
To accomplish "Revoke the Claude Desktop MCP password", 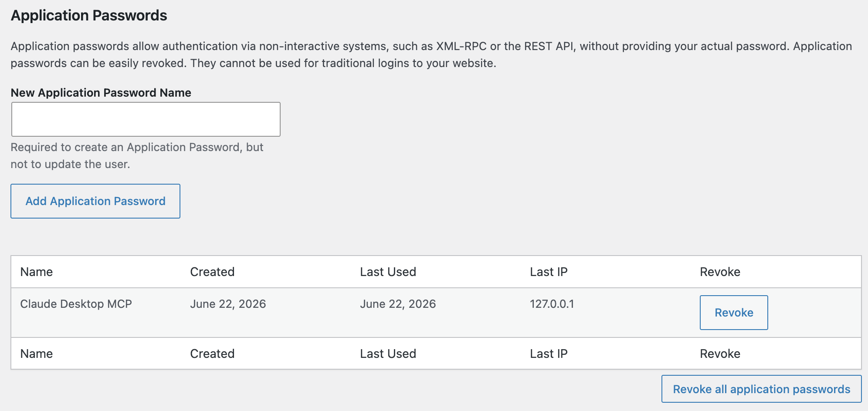I will [x=734, y=313].
